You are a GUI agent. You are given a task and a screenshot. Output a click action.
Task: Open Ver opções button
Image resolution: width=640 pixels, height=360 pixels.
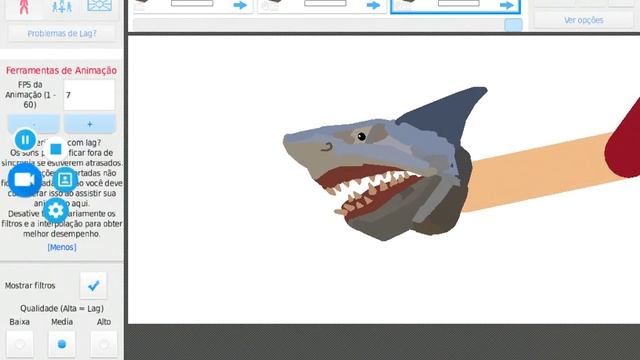[584, 20]
